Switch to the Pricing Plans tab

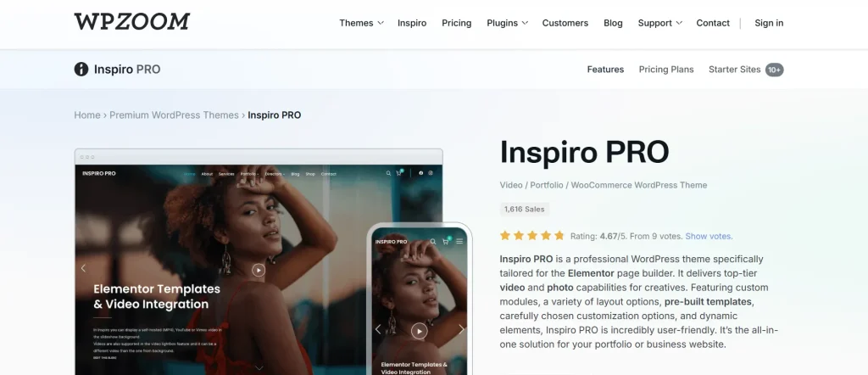point(666,70)
